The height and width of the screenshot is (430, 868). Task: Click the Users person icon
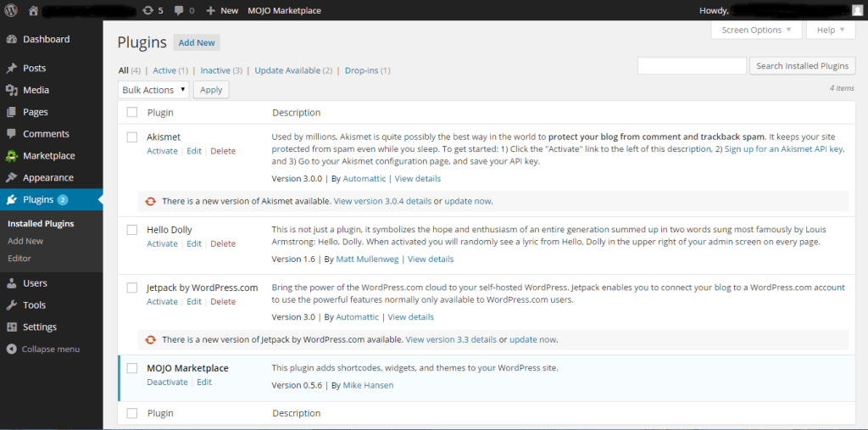click(x=11, y=283)
